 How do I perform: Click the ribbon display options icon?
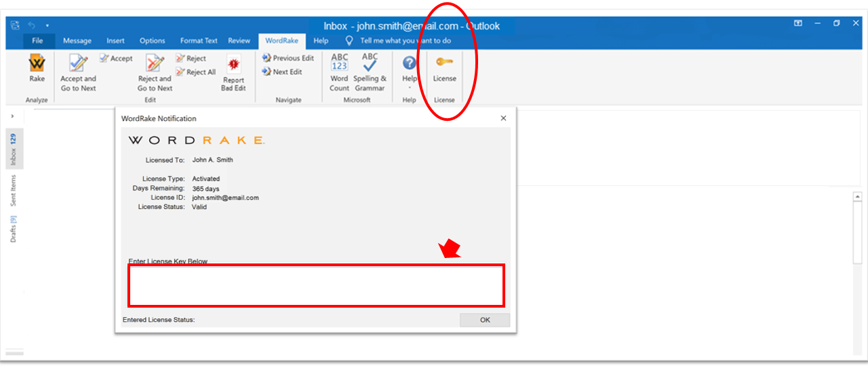pos(798,23)
